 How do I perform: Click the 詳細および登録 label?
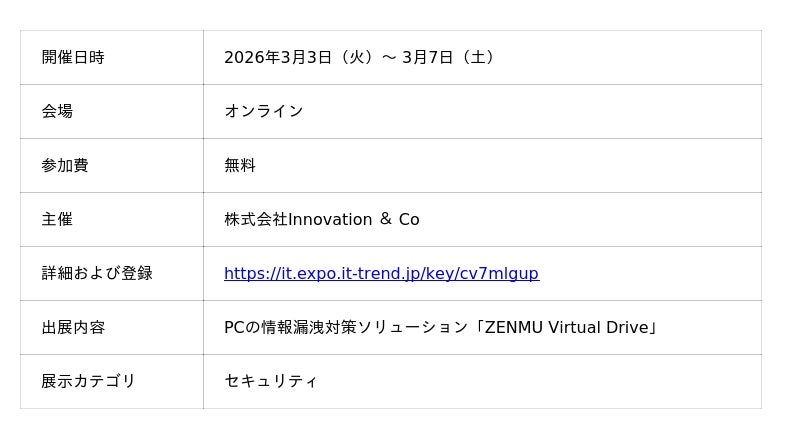(x=97, y=273)
